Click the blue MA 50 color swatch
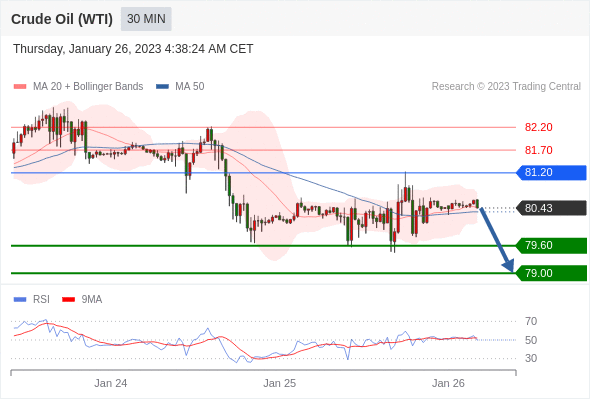The height and width of the screenshot is (400, 590). (163, 87)
